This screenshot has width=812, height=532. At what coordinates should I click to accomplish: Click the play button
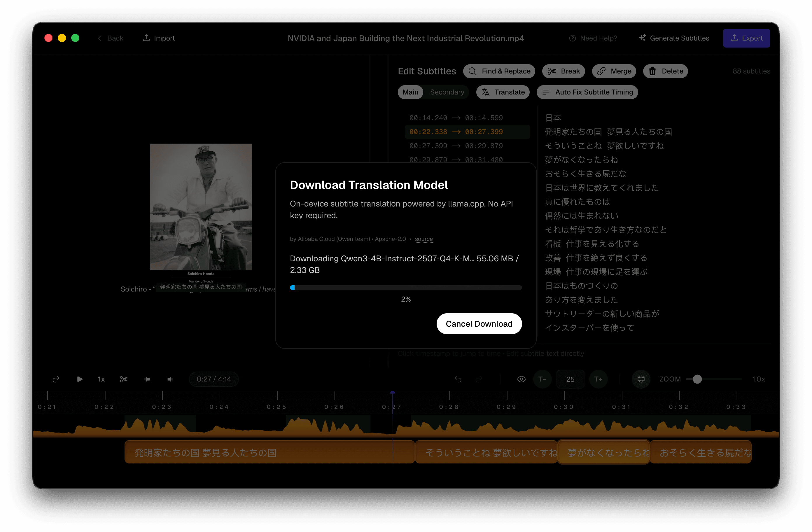tap(80, 379)
